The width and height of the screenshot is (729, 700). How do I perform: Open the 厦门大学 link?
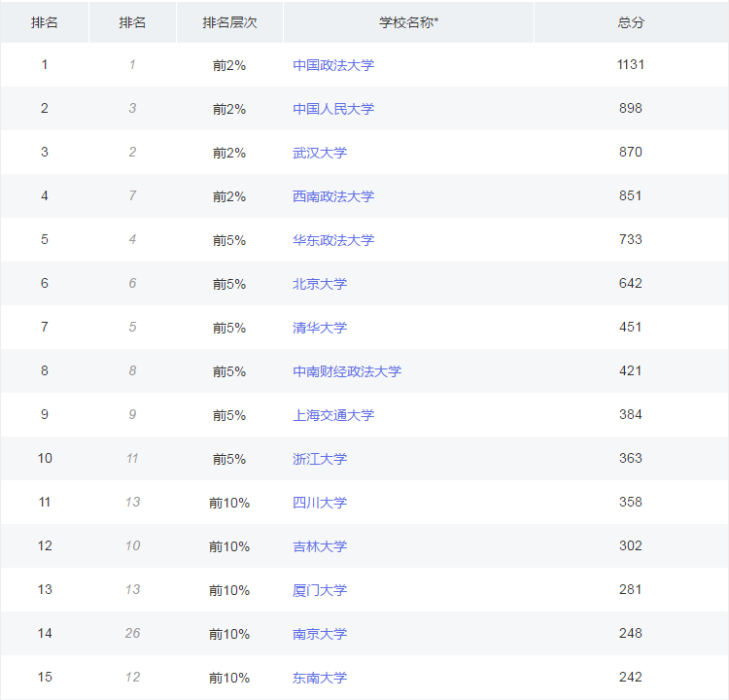(x=320, y=590)
